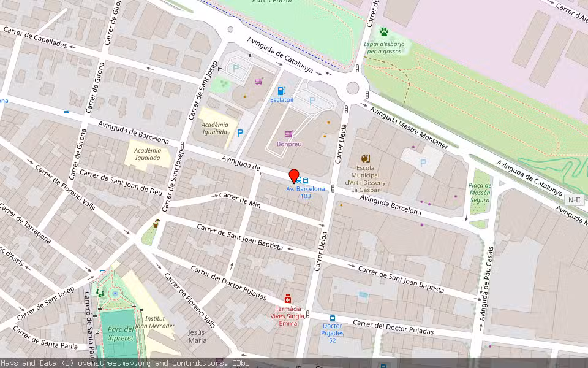This screenshot has height=368, width=588.
Task: Select the Espai d'esbarjo per a gossos label
Action: click(x=384, y=48)
